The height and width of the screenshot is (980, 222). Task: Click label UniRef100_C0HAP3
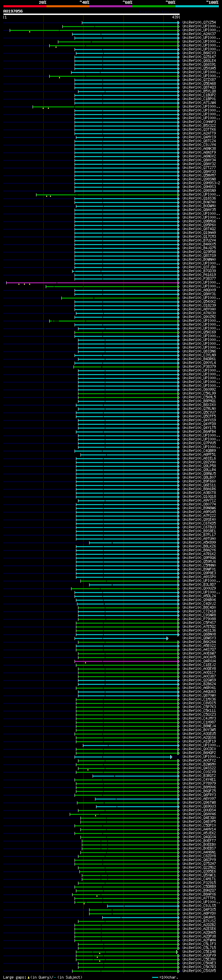(199, 122)
